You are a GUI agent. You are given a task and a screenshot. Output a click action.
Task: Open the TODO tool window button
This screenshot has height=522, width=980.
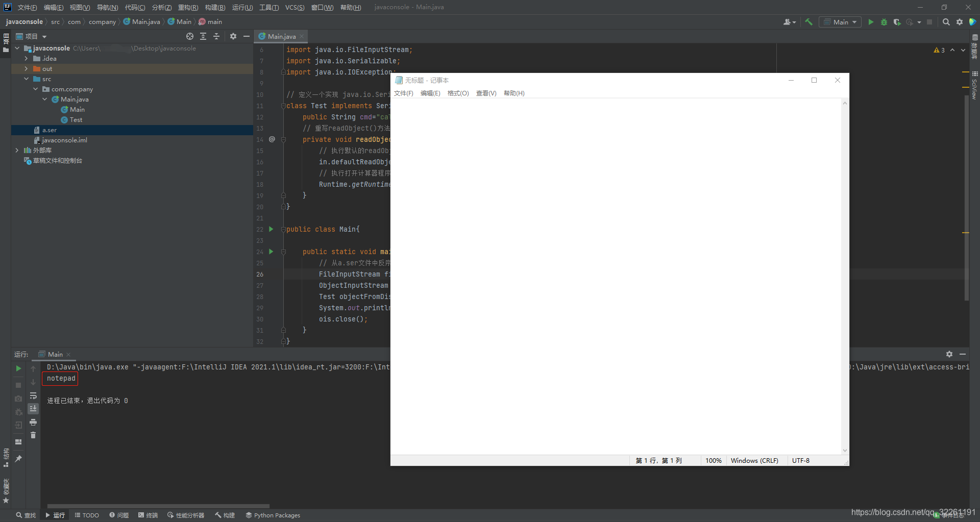[87, 515]
